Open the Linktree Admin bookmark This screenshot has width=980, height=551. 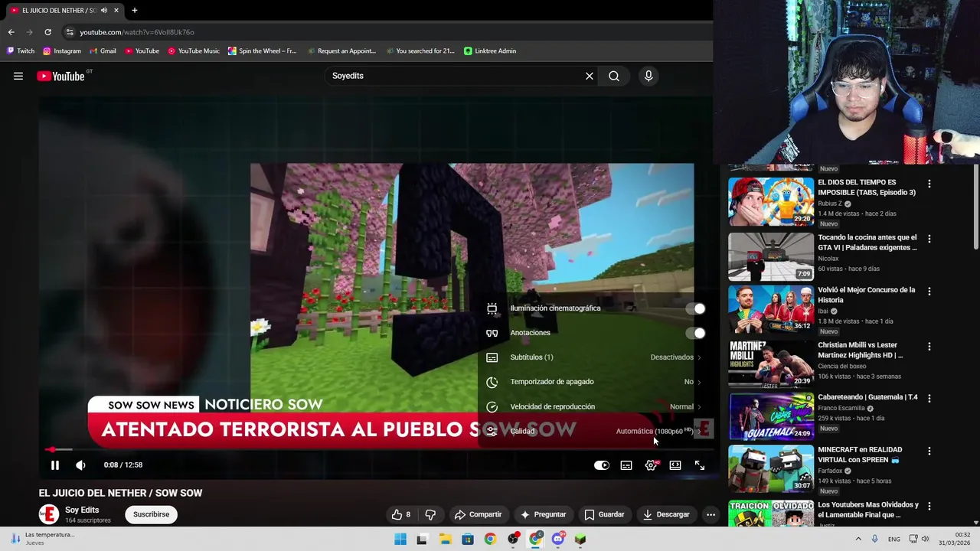pos(490,51)
